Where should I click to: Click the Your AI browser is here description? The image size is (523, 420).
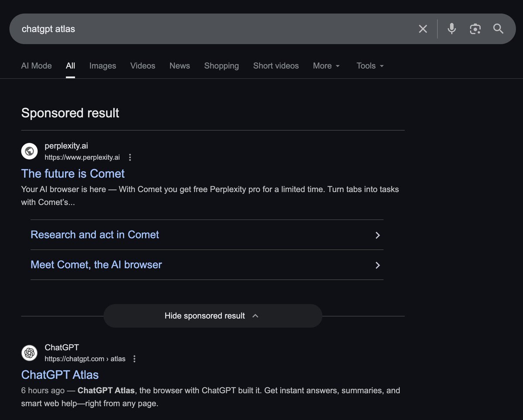pyautogui.click(x=210, y=196)
